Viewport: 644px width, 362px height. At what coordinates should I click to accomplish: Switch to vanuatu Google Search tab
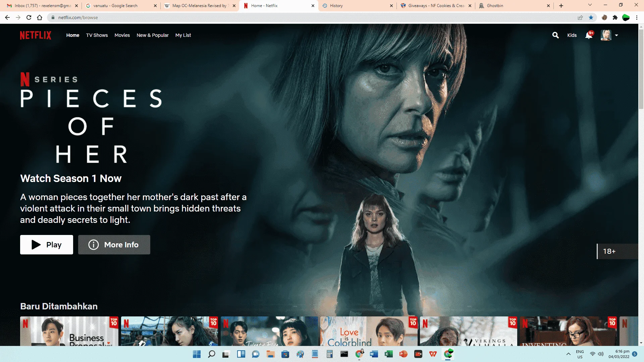point(121,6)
